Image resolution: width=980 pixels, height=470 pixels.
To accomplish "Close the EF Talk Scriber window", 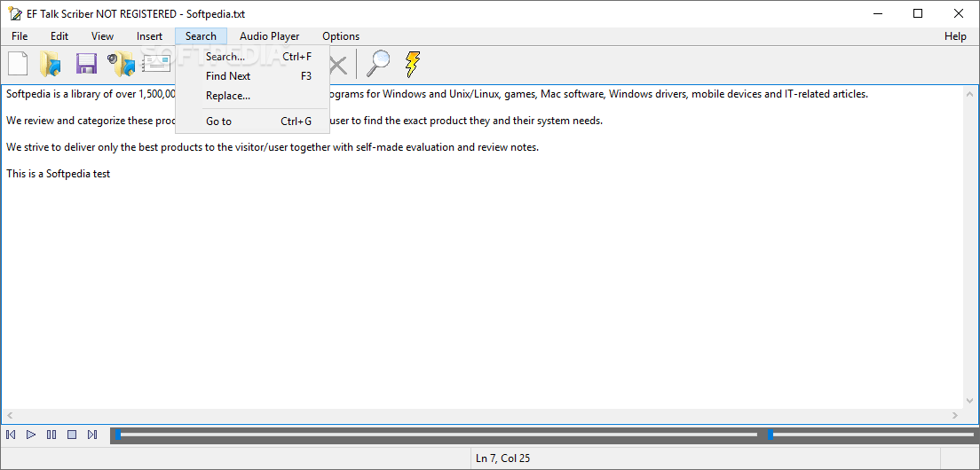I will [958, 13].
